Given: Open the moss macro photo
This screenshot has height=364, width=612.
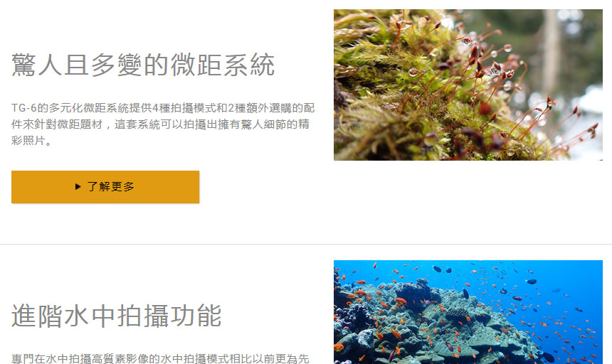Looking at the screenshot, I should click(x=468, y=85).
